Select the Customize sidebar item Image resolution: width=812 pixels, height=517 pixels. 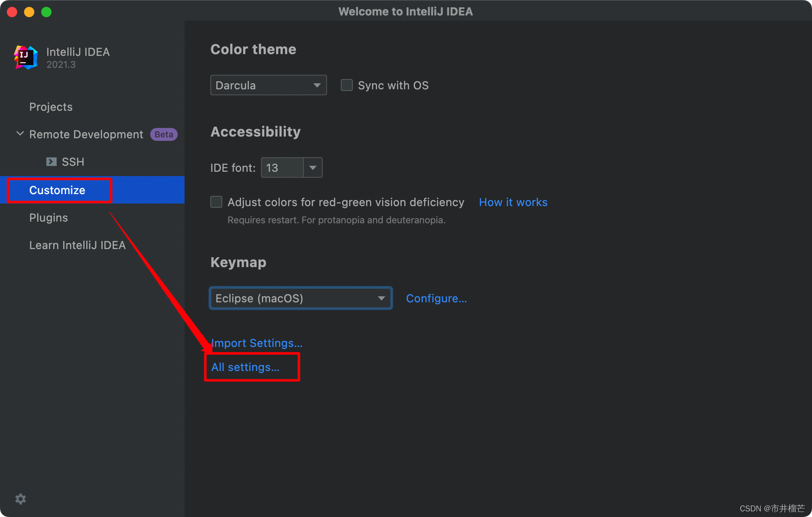pos(92,190)
